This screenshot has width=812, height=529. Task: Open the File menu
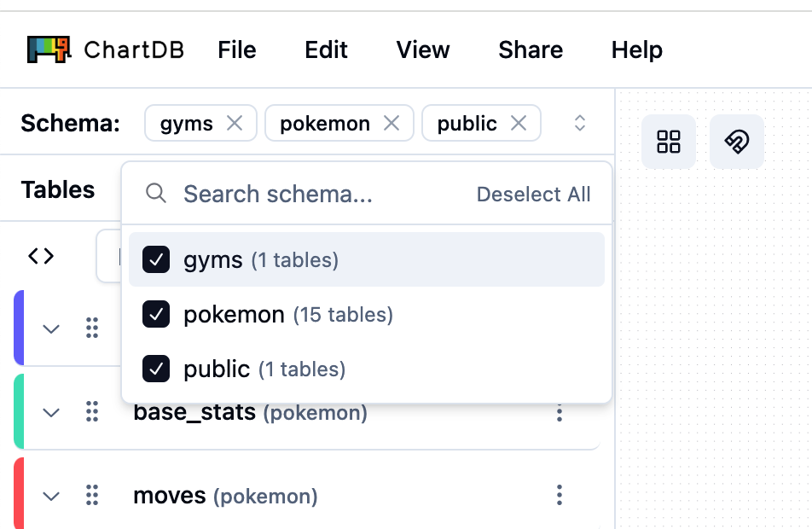click(x=236, y=49)
